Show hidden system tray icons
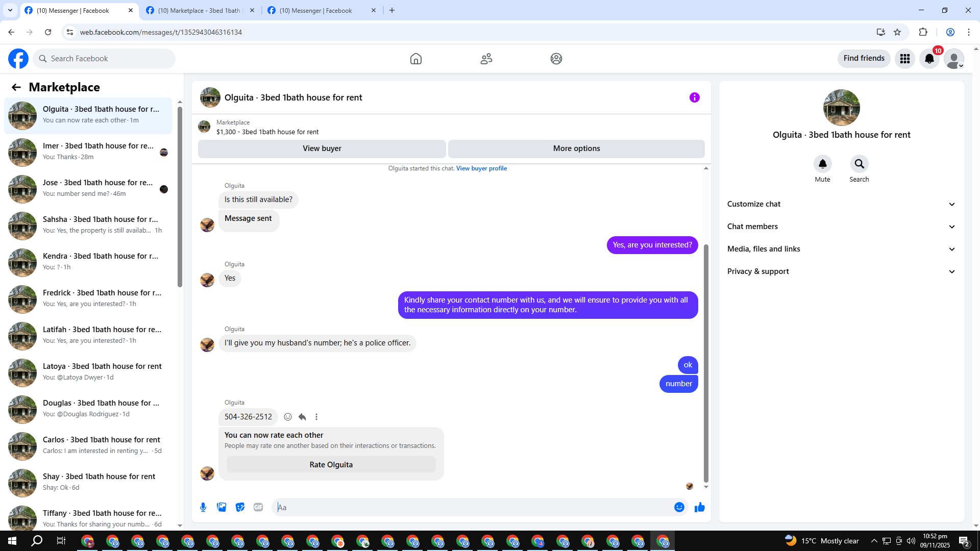The height and width of the screenshot is (551, 980). [874, 541]
